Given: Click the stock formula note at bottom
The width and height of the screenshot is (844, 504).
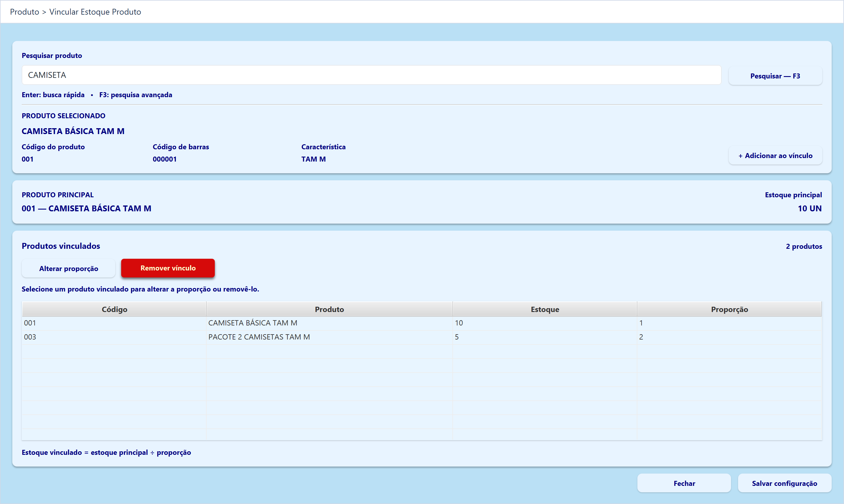Looking at the screenshot, I should [106, 452].
